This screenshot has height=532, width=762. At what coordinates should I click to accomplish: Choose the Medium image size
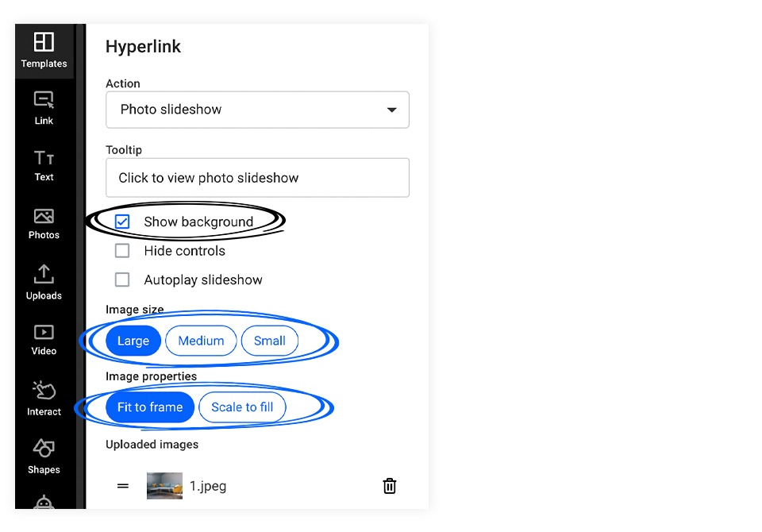click(x=201, y=341)
